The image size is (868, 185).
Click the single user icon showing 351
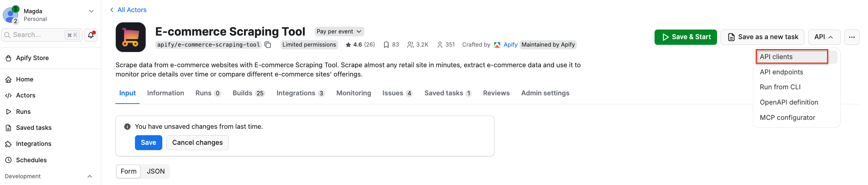click(x=440, y=45)
